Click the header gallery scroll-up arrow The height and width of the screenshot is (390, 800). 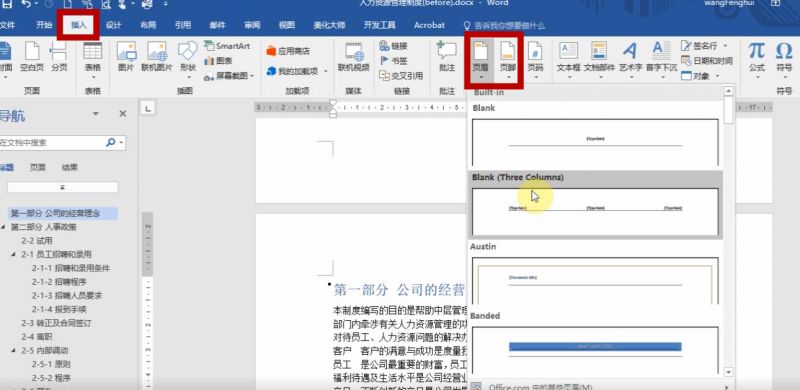pyautogui.click(x=729, y=91)
